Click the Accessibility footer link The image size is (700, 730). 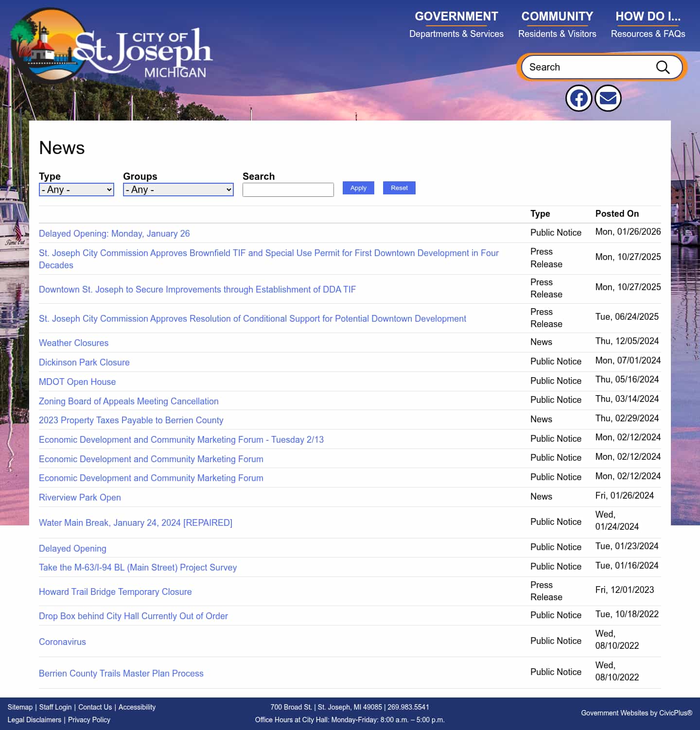(x=137, y=707)
